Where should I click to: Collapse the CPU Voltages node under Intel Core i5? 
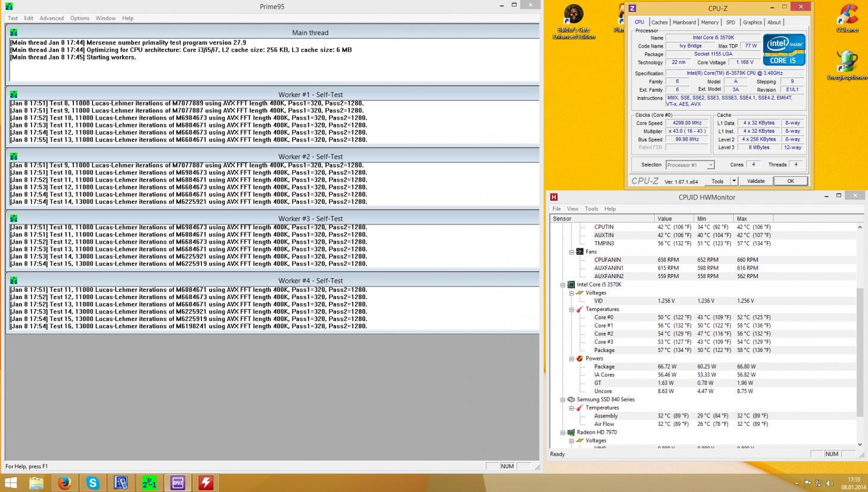[x=571, y=292]
